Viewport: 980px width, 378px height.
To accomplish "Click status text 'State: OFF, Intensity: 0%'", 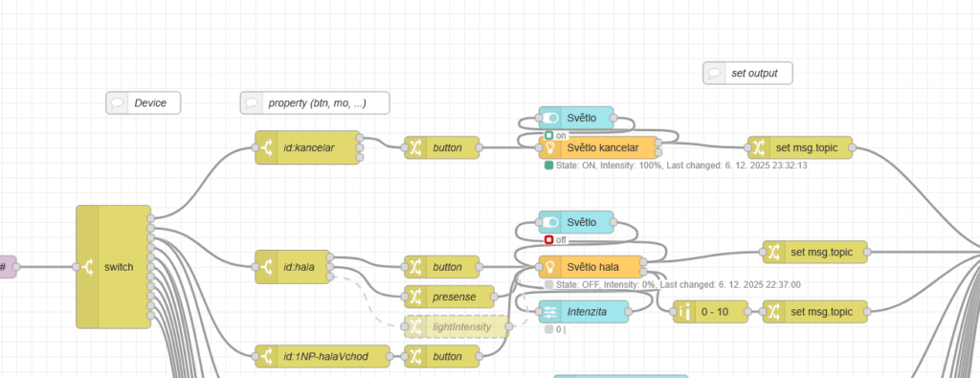I will (x=606, y=285).
